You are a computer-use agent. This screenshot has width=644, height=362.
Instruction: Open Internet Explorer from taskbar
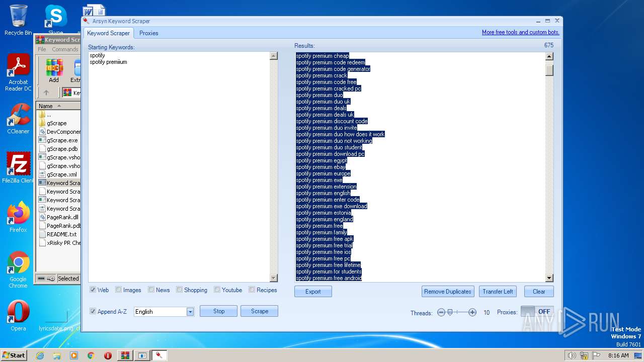(x=40, y=355)
